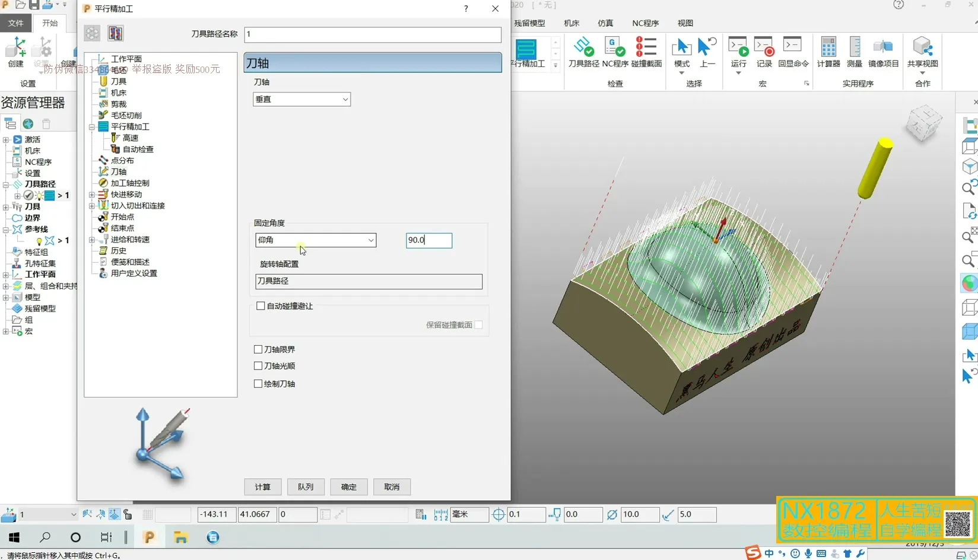This screenshot has width=978, height=560.
Task: Toggle the 刀轴限界 checkbox
Action: (x=258, y=349)
